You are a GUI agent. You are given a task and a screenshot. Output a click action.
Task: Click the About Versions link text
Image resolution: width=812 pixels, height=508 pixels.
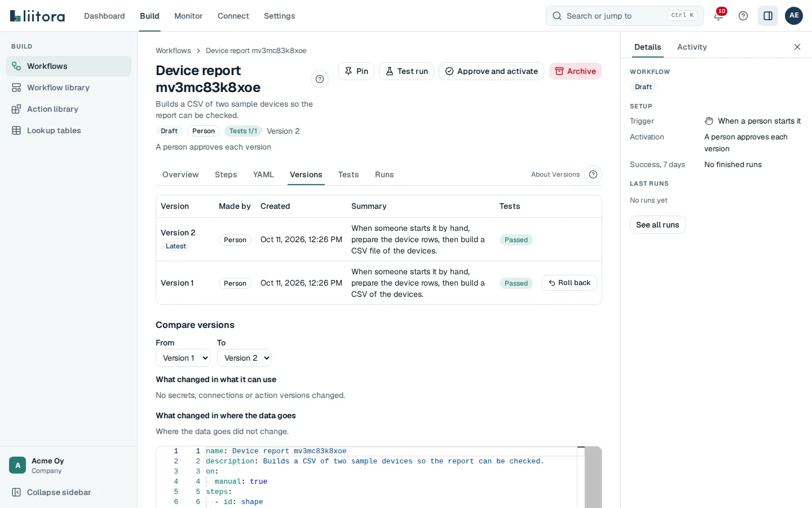(555, 174)
